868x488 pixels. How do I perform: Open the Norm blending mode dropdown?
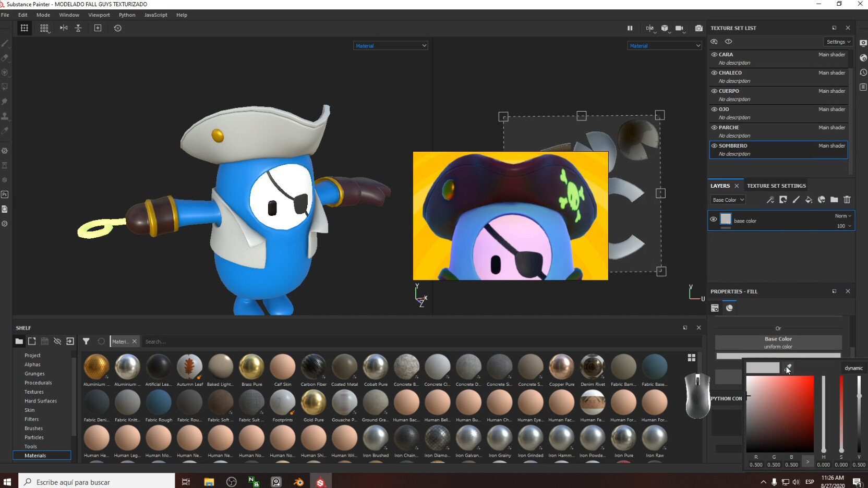click(x=843, y=215)
